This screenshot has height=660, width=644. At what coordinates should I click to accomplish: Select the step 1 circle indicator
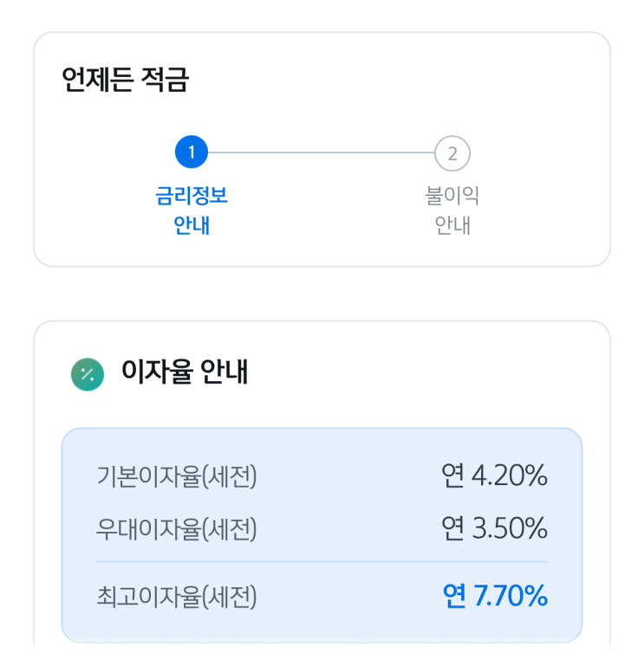(192, 153)
